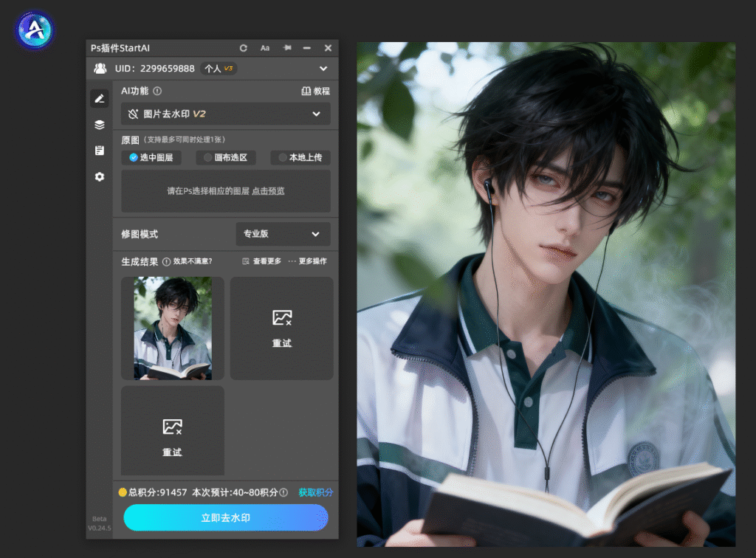This screenshot has width=756, height=558.
Task: Click 查看更多 to view more results
Action: (x=261, y=261)
